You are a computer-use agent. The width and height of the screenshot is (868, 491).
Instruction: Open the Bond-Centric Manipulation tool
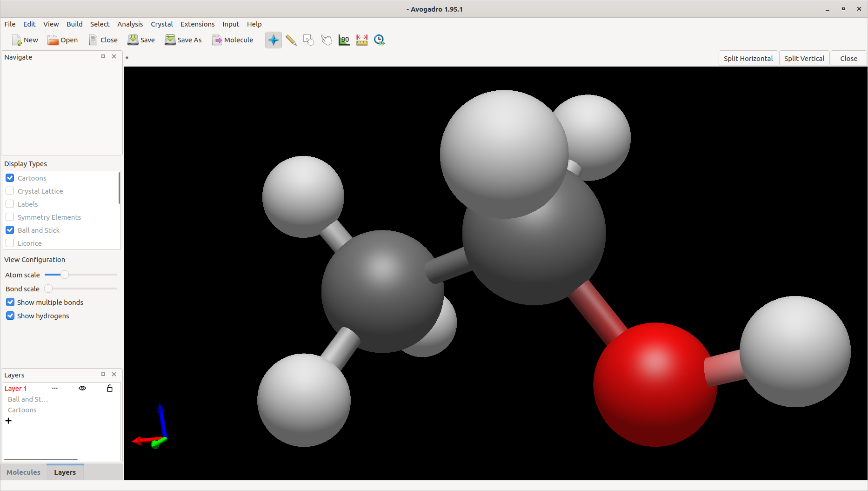point(344,40)
